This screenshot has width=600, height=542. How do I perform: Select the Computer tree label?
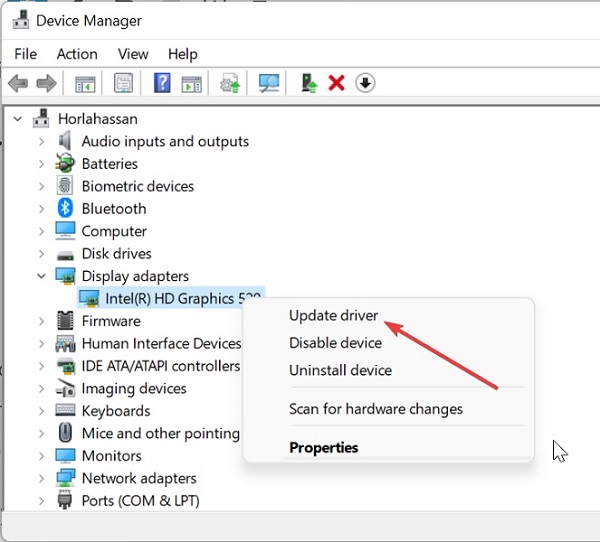114,231
